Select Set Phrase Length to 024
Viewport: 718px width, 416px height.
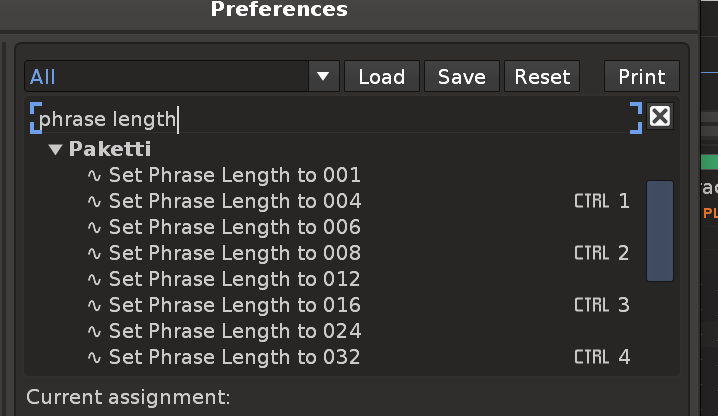(x=234, y=331)
